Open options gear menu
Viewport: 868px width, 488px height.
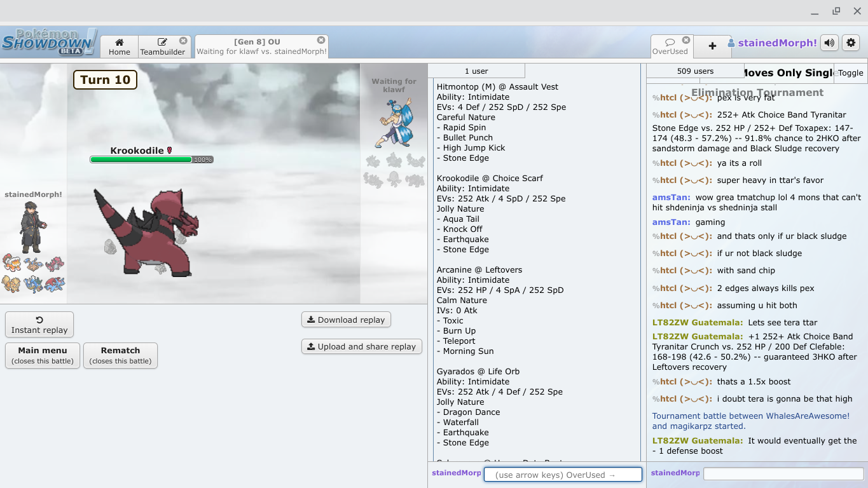pyautogui.click(x=851, y=43)
